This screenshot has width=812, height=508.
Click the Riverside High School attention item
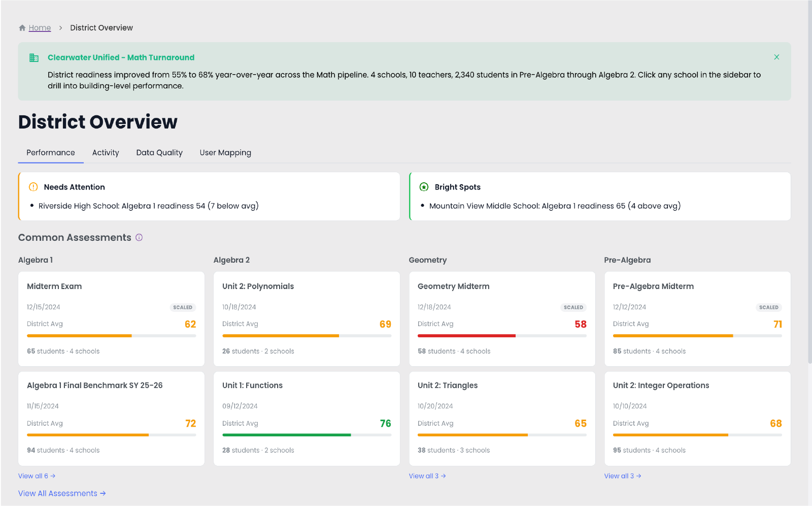tap(148, 206)
